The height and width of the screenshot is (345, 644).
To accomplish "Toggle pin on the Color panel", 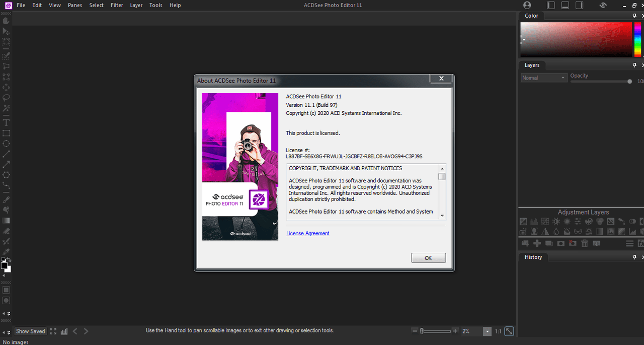I will [x=635, y=16].
